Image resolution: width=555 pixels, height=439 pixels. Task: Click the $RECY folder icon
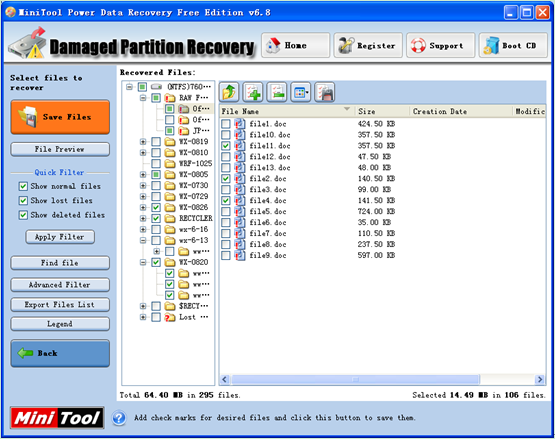170,306
